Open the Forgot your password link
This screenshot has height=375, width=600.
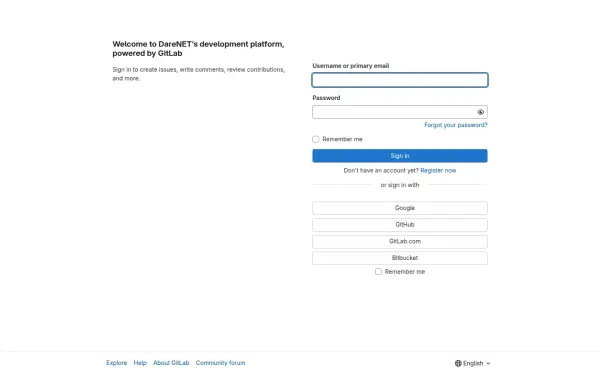coord(456,125)
